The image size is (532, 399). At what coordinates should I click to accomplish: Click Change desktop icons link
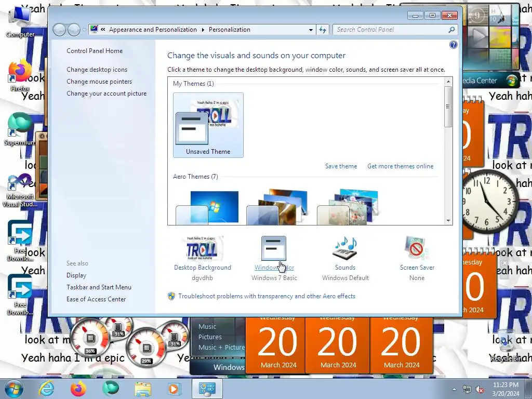click(97, 70)
